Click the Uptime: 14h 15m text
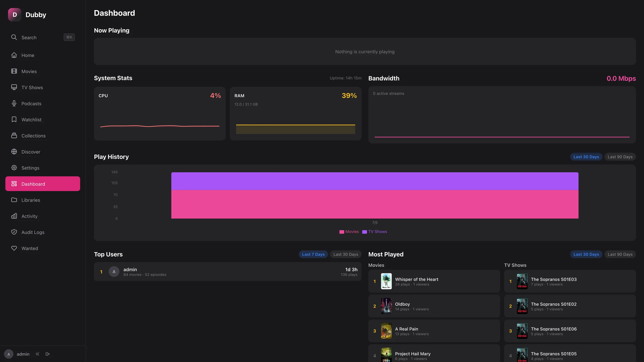Image resolution: width=644 pixels, height=362 pixels. [345, 78]
